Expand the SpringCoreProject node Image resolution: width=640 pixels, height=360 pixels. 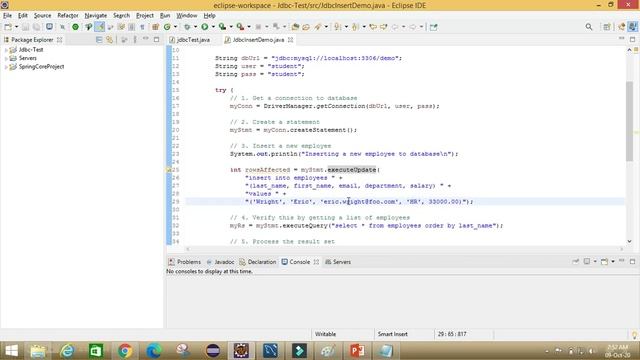tap(6, 67)
